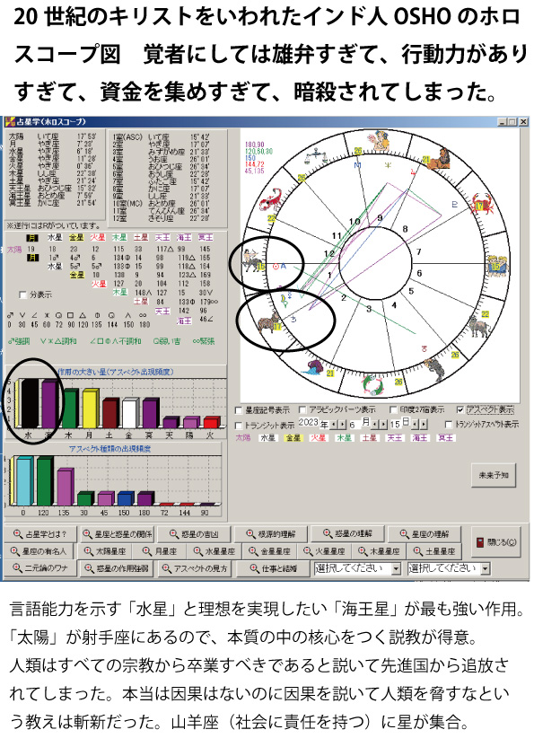Open the 根源的理解 topic
Viewport: 534px width, 756px height.
tap(271, 533)
